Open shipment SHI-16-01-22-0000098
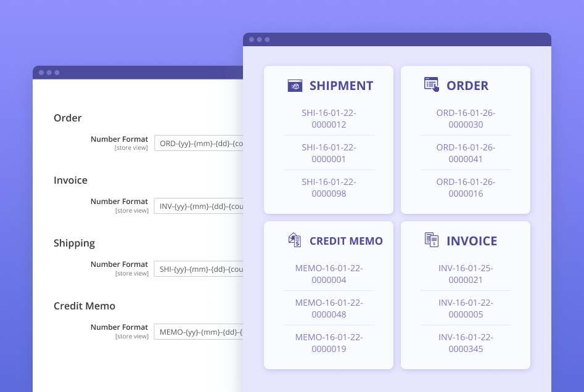This screenshot has width=584, height=392. pyautogui.click(x=329, y=188)
